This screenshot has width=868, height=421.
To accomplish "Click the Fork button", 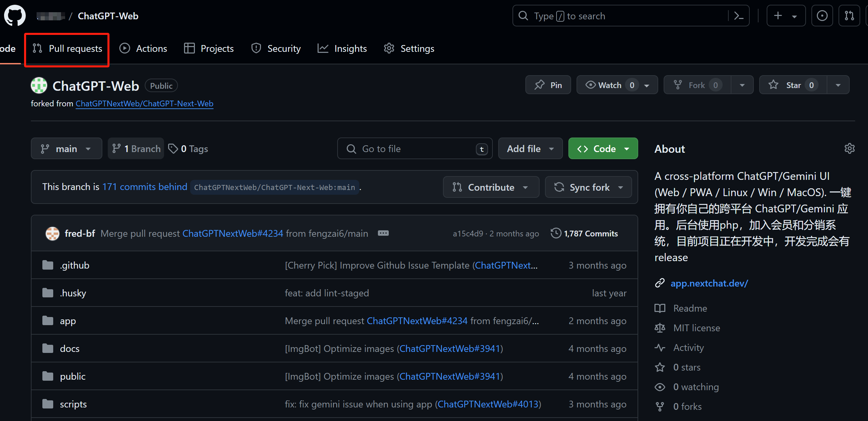I will [x=697, y=85].
